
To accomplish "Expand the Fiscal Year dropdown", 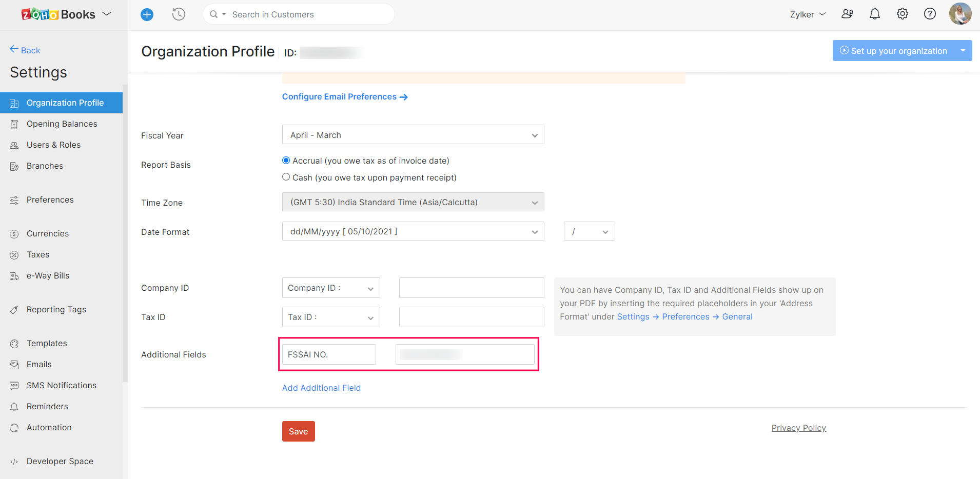I will [x=413, y=135].
